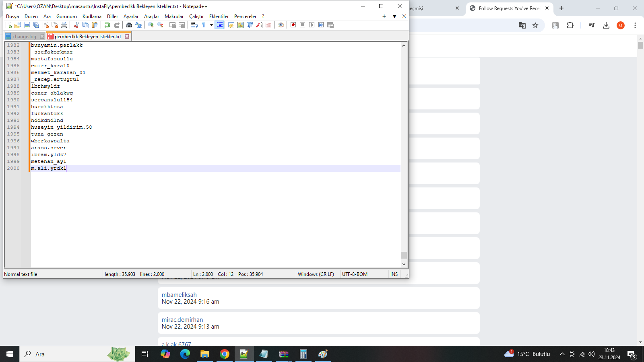Click the Zoom In toolbar icon
The width and height of the screenshot is (644, 362).
(151, 25)
